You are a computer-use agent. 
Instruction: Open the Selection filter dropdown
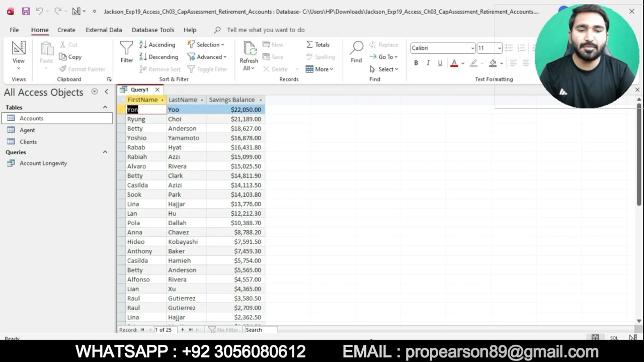pyautogui.click(x=206, y=45)
